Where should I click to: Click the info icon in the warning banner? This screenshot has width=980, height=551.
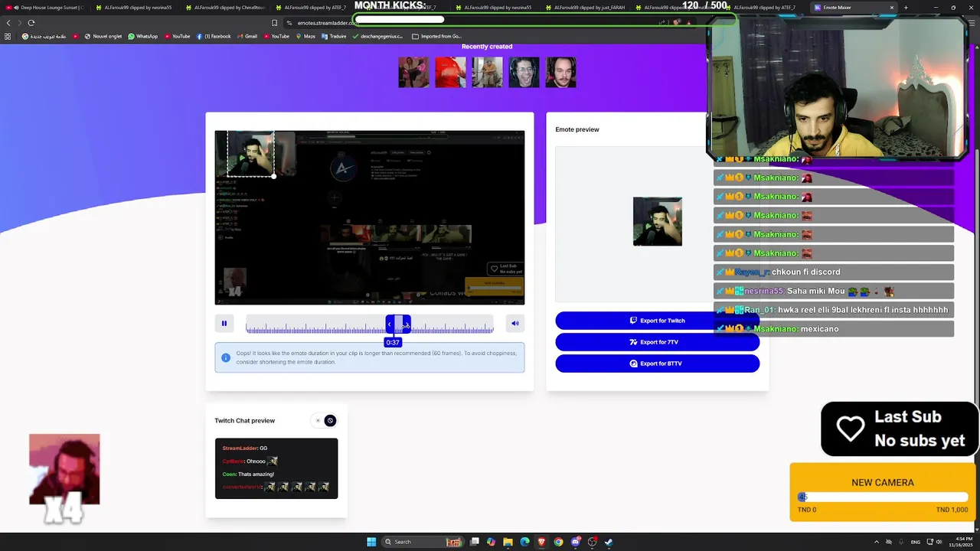[x=226, y=357]
